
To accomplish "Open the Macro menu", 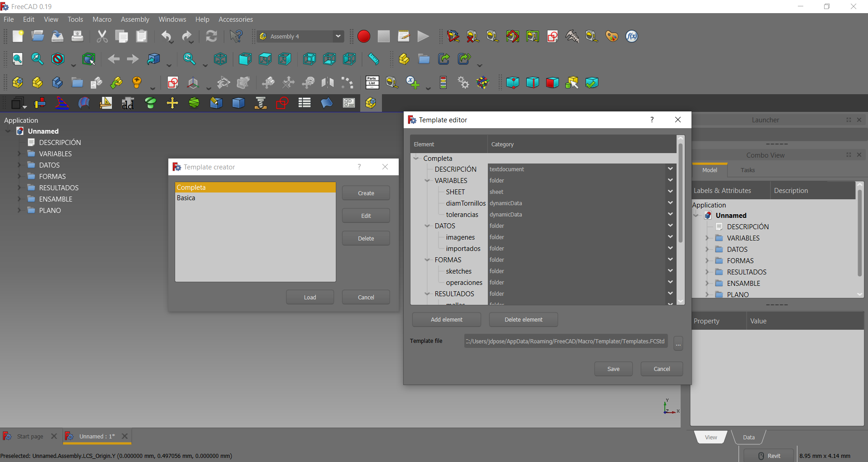I will click(102, 19).
